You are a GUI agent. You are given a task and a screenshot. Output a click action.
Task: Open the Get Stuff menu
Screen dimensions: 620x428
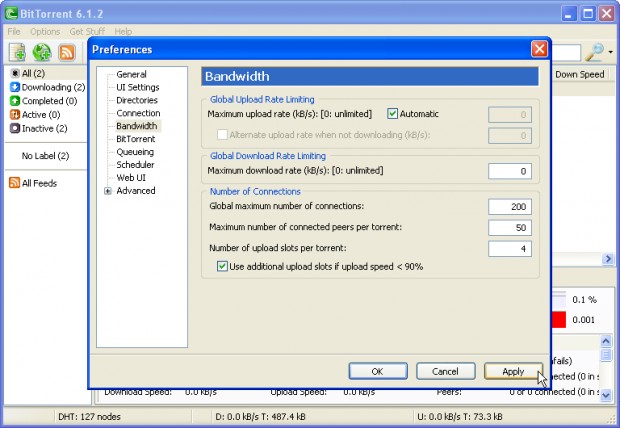pos(87,31)
